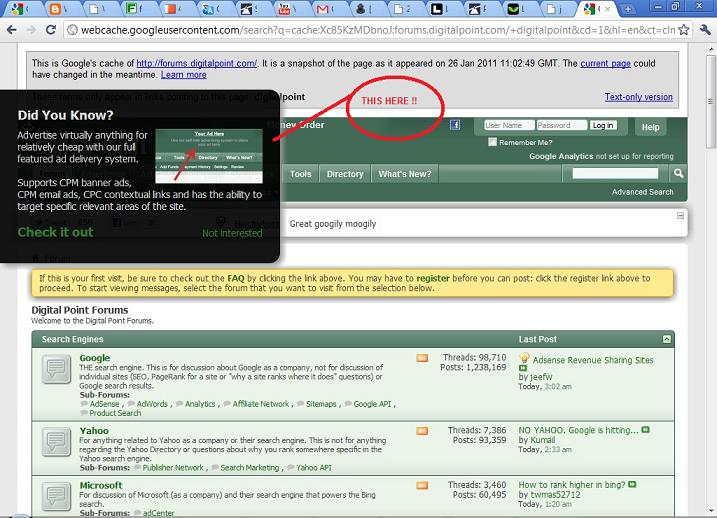Image resolution: width=717 pixels, height=518 pixels.
Task: Open the What's New? menu item
Action: (x=405, y=174)
